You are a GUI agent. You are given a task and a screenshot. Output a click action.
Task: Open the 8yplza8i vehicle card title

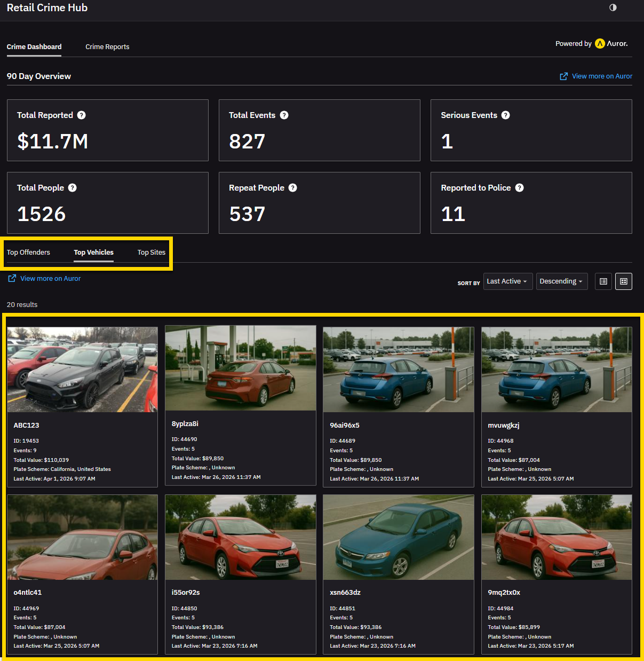tap(185, 424)
